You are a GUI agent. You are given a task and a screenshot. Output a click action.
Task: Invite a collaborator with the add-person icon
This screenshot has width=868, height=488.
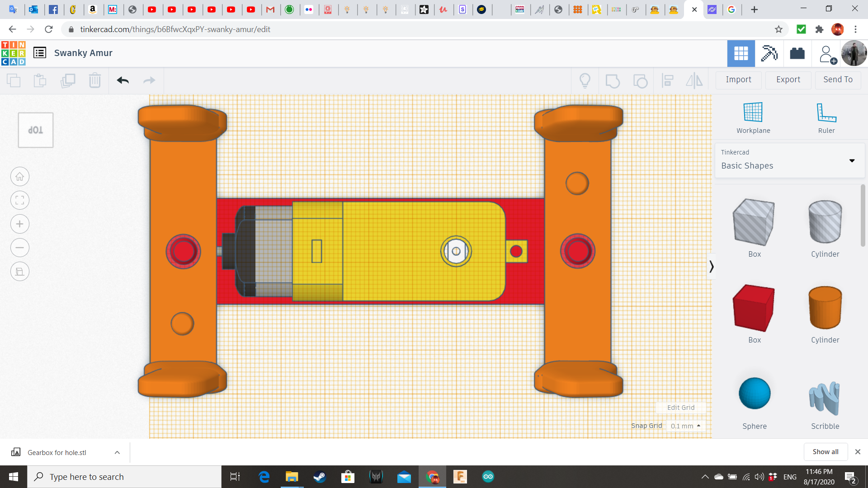pos(827,53)
